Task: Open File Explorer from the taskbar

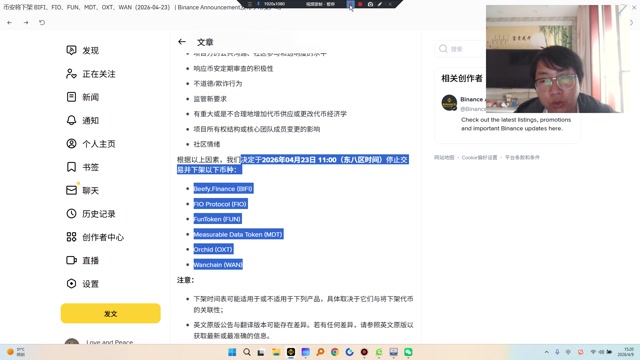Action: 276,352
